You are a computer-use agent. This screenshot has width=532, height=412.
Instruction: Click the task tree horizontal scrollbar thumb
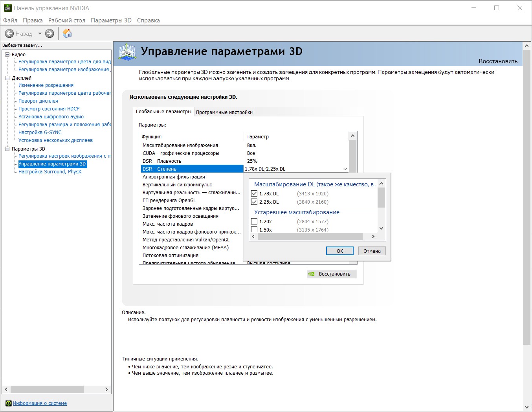(47, 389)
